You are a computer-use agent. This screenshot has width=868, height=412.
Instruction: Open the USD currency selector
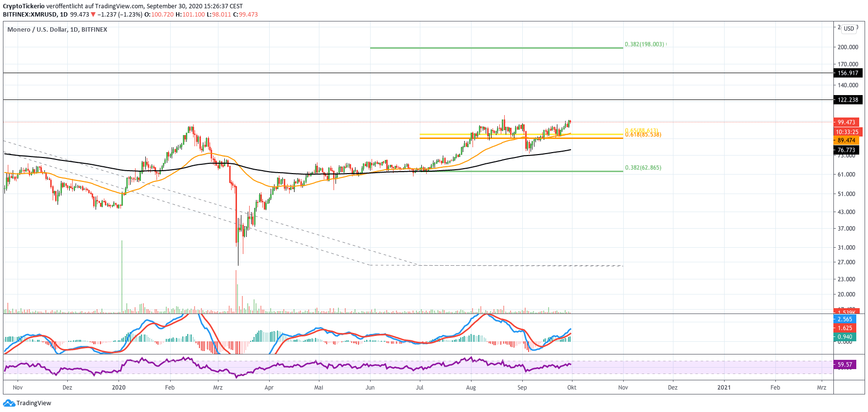849,29
